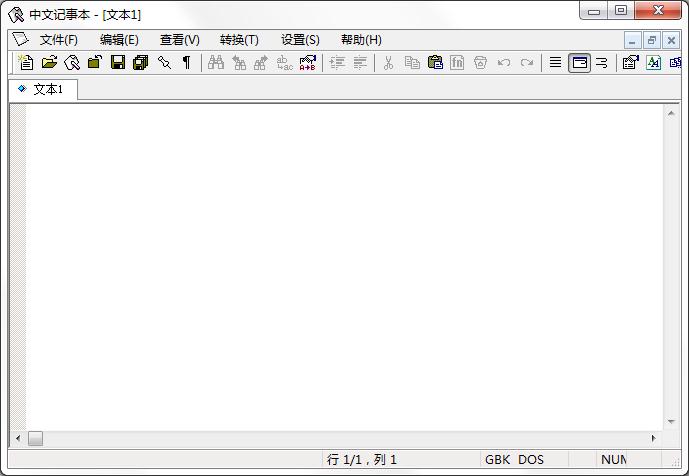Click the Paste clipboard icon
This screenshot has width=689, height=476.
435,63
